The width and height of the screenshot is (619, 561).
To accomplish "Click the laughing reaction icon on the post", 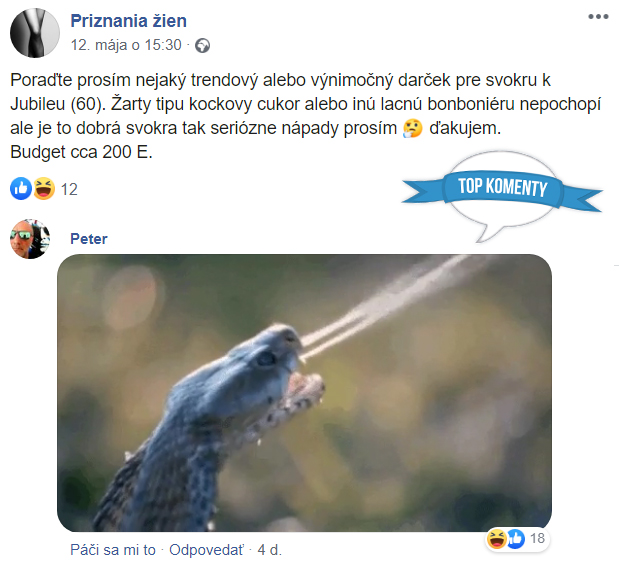I will pos(44,189).
